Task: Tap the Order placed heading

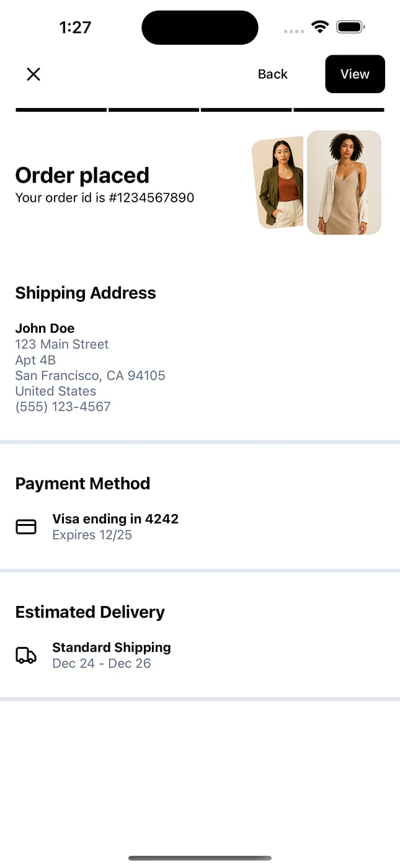Action: [82, 176]
